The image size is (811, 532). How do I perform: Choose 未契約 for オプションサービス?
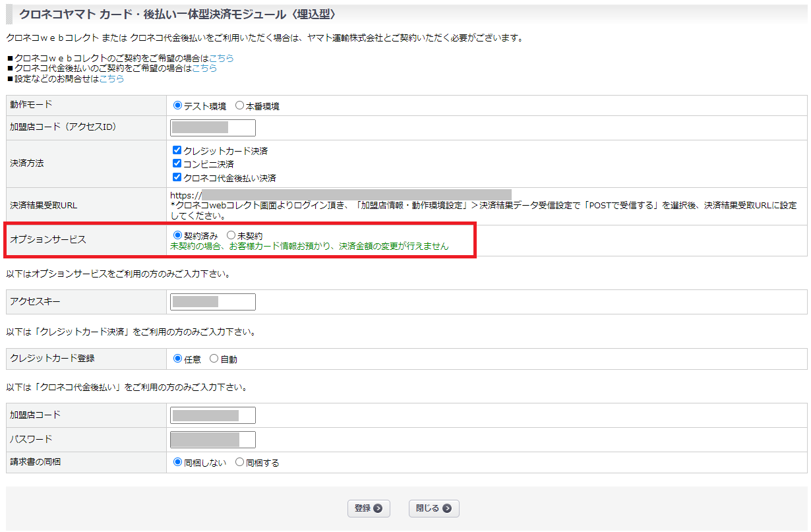coord(231,235)
